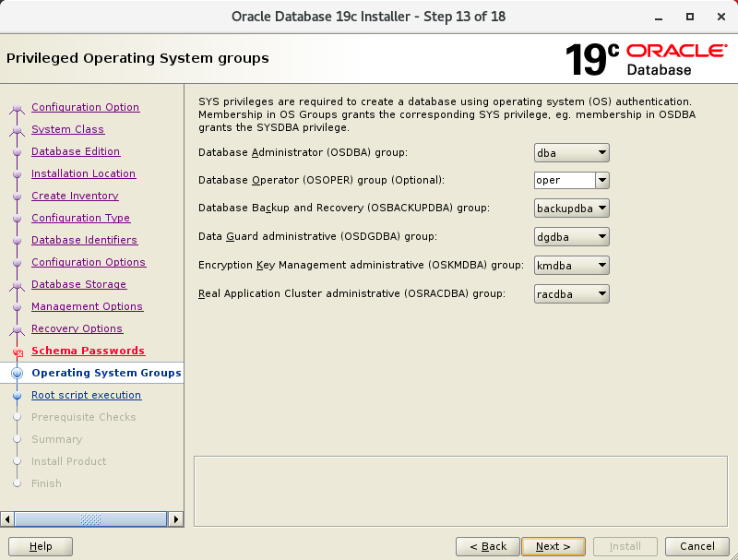The height and width of the screenshot is (560, 738).
Task: Click the Database Edition step bullet icon
Action: (17, 152)
